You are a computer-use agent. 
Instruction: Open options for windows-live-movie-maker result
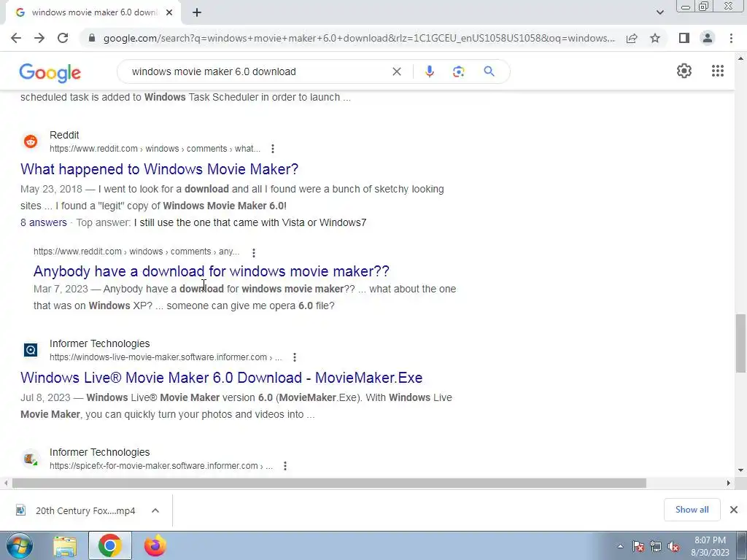pos(295,357)
